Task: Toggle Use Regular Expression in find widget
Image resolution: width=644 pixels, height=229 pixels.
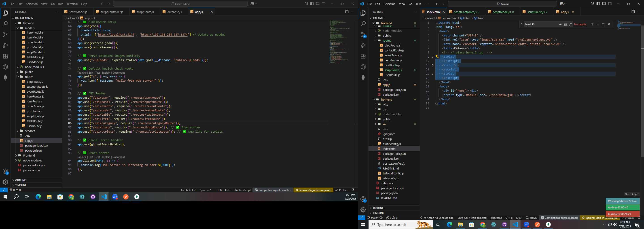Action: click(570, 24)
